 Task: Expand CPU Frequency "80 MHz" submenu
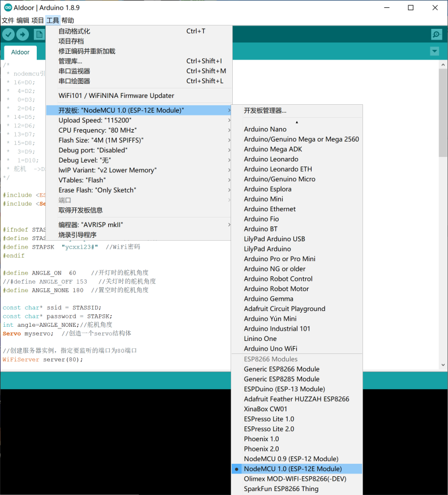(139, 130)
